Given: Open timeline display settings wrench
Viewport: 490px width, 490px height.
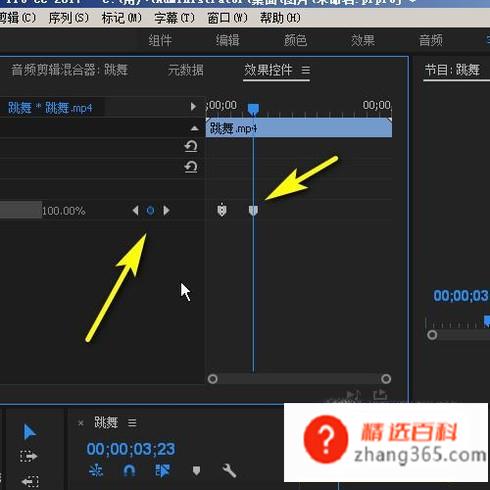Looking at the screenshot, I should [229, 471].
